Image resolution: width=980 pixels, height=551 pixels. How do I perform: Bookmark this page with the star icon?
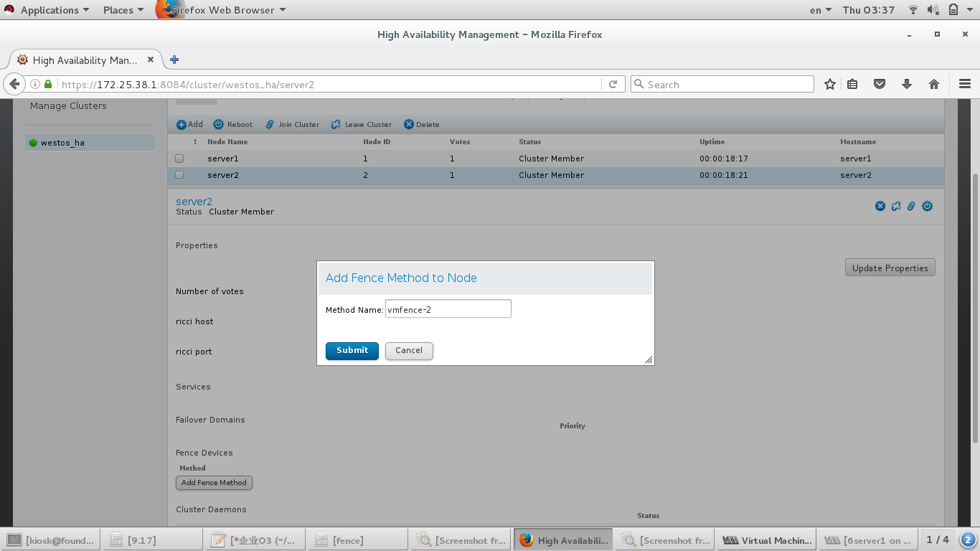pos(830,84)
